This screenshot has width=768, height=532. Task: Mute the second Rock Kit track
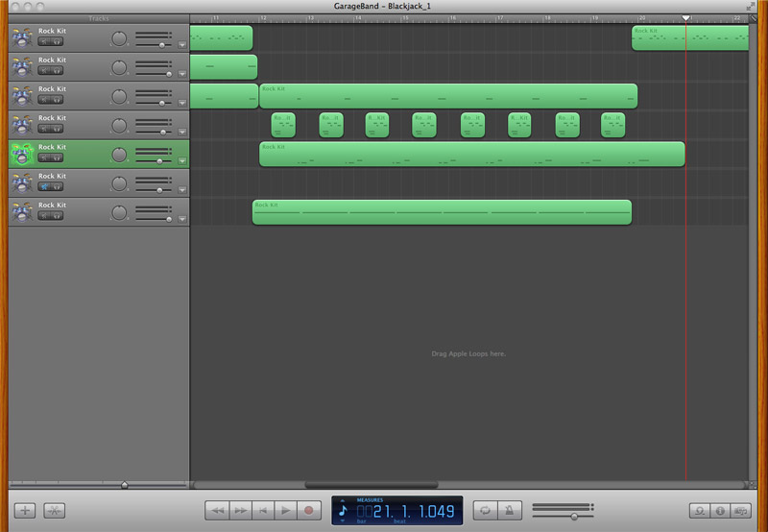pyautogui.click(x=44, y=70)
